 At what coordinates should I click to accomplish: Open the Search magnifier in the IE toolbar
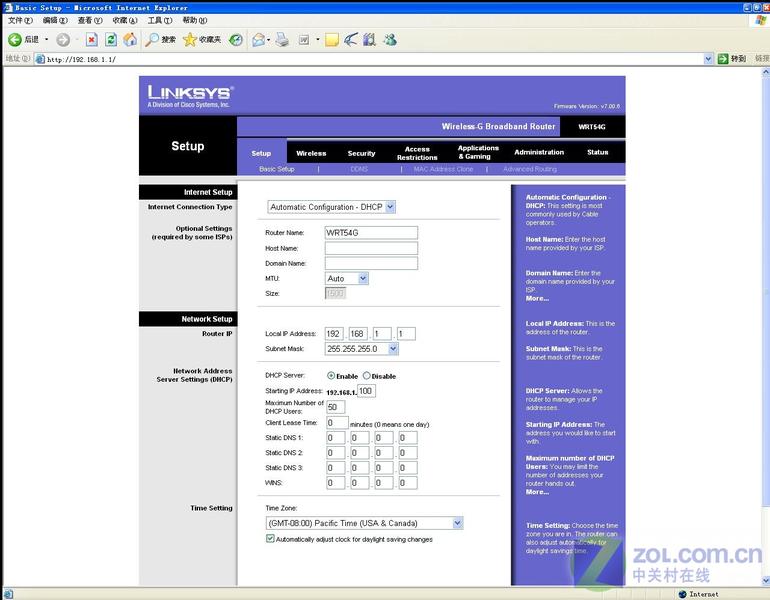pos(152,40)
